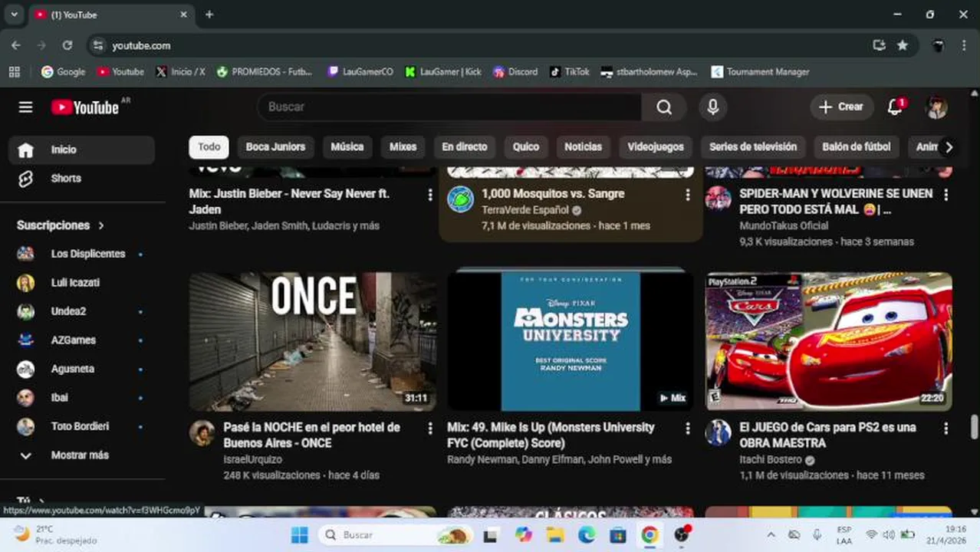Open Luli Icazati subscription
This screenshot has width=980, height=552.
[x=81, y=282]
